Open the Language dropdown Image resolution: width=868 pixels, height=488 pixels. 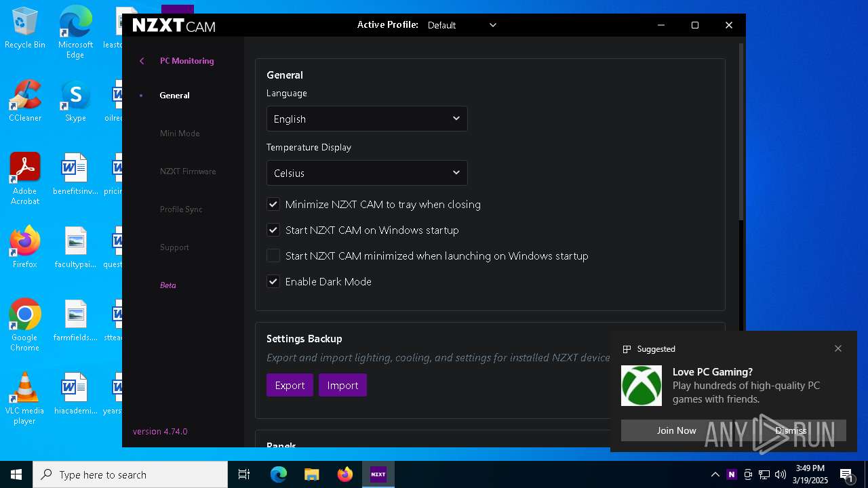pos(367,119)
